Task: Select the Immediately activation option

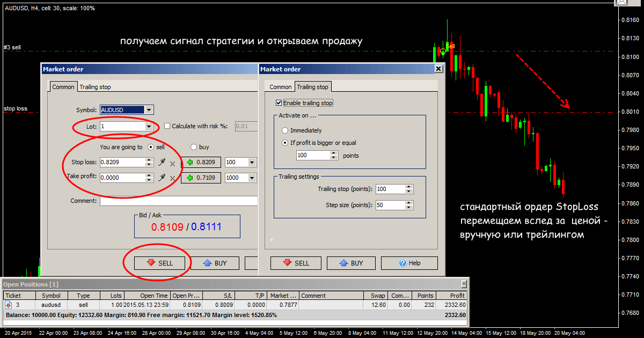Action: [x=285, y=130]
